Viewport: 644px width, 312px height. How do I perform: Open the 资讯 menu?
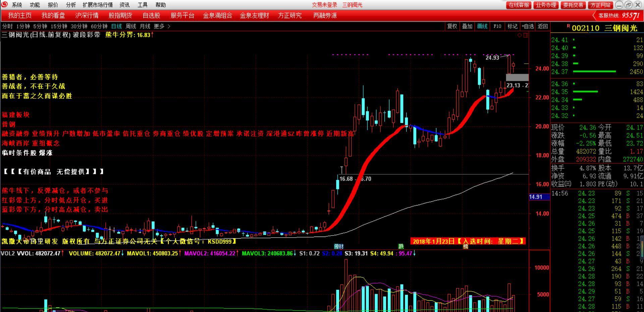[x=124, y=5]
